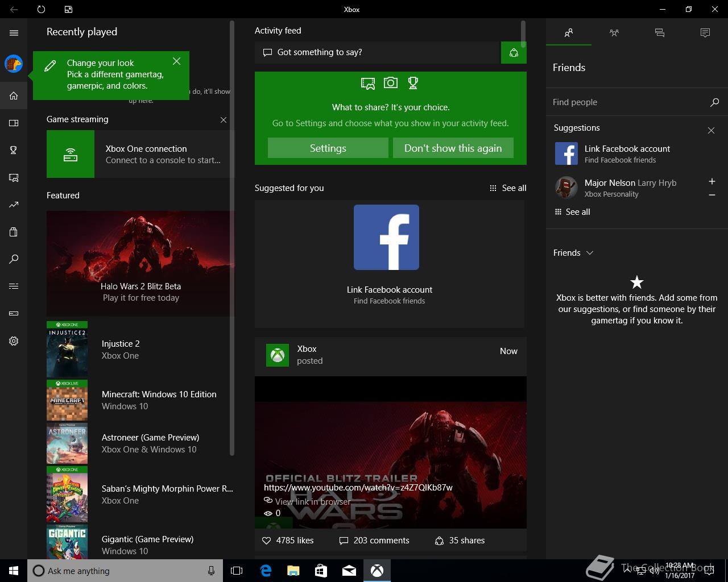Open the Windows Store taskbar icon
The width and height of the screenshot is (728, 582).
click(321, 571)
